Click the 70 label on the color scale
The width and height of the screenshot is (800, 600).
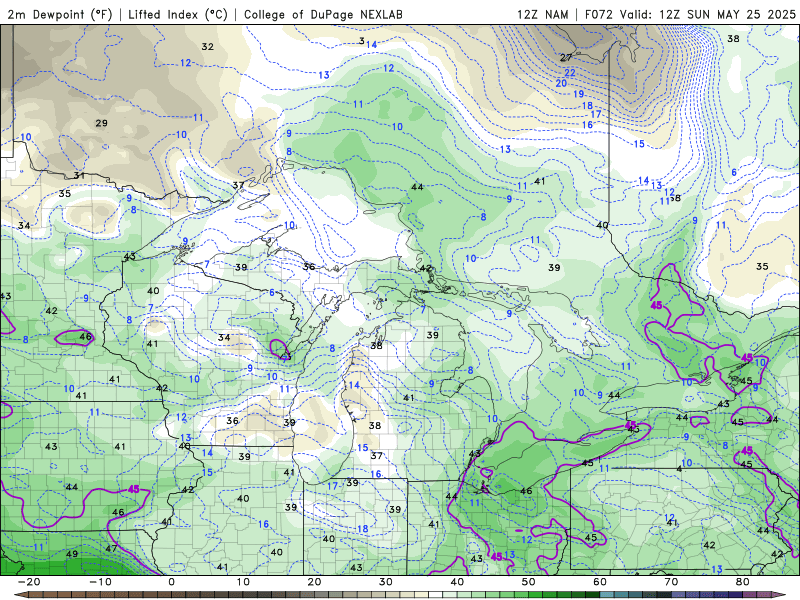click(671, 582)
